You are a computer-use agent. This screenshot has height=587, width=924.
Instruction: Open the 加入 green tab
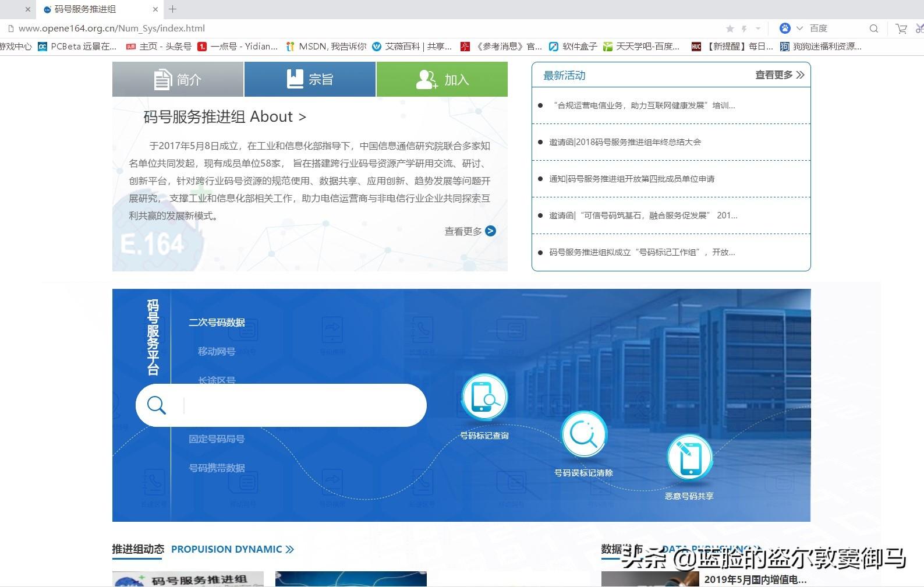(x=442, y=79)
